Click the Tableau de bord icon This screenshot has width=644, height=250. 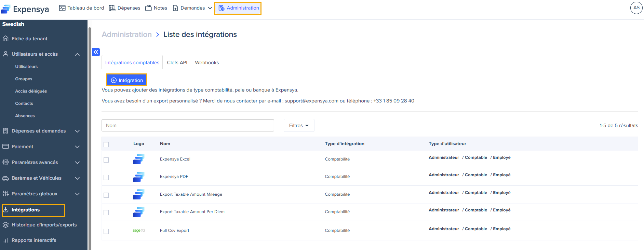click(62, 8)
